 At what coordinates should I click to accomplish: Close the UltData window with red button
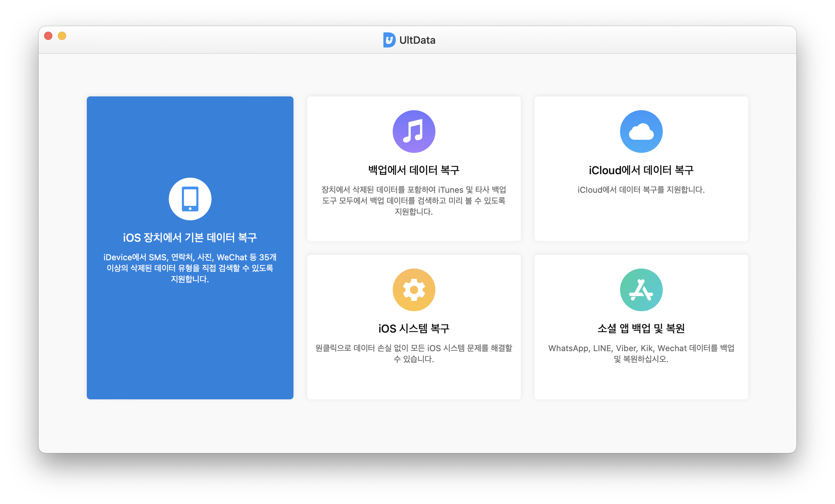point(48,36)
